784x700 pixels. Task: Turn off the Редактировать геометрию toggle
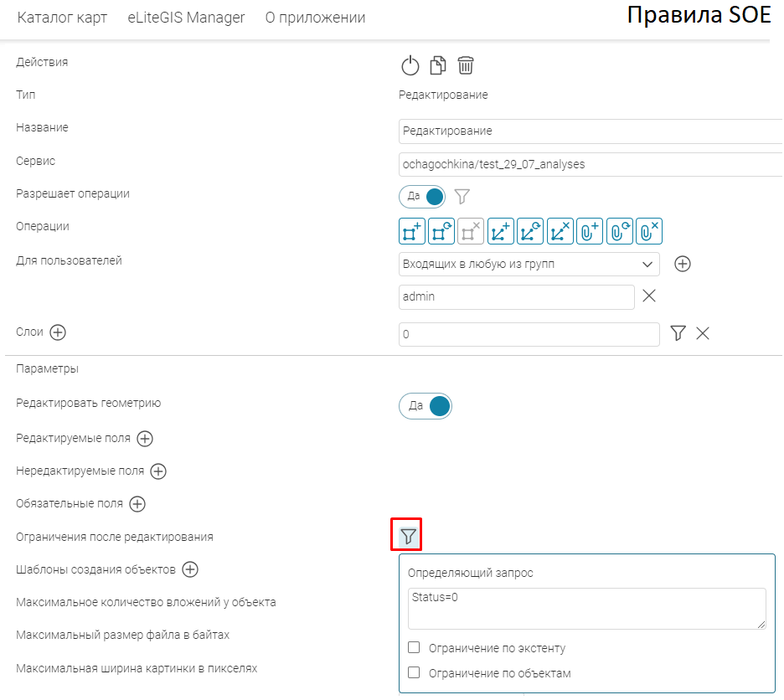[426, 406]
